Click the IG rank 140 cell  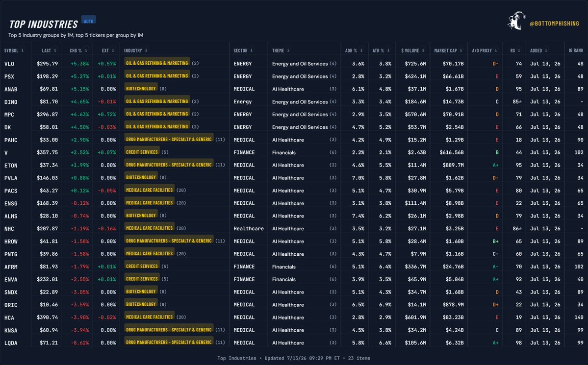(579, 317)
